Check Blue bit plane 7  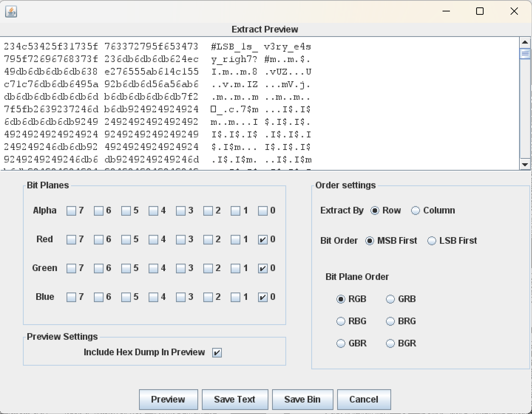pos(71,297)
